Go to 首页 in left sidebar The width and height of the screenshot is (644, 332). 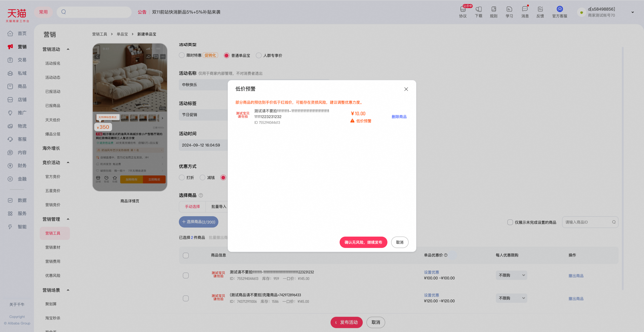[17, 33]
